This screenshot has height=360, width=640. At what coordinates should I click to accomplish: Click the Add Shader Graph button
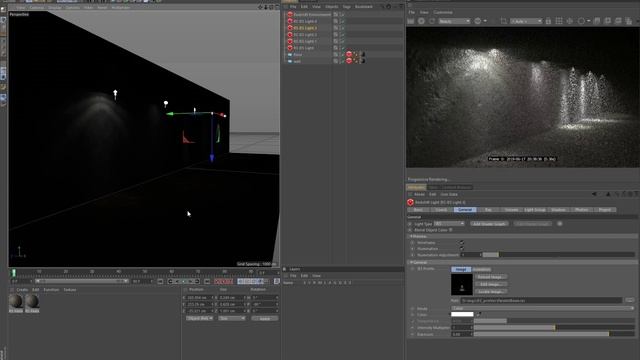click(x=489, y=224)
